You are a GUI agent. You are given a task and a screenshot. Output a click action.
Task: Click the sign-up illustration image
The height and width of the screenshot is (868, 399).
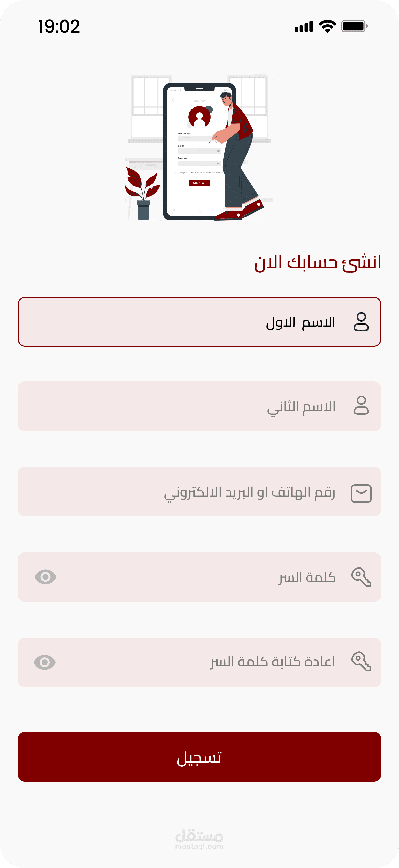click(199, 147)
